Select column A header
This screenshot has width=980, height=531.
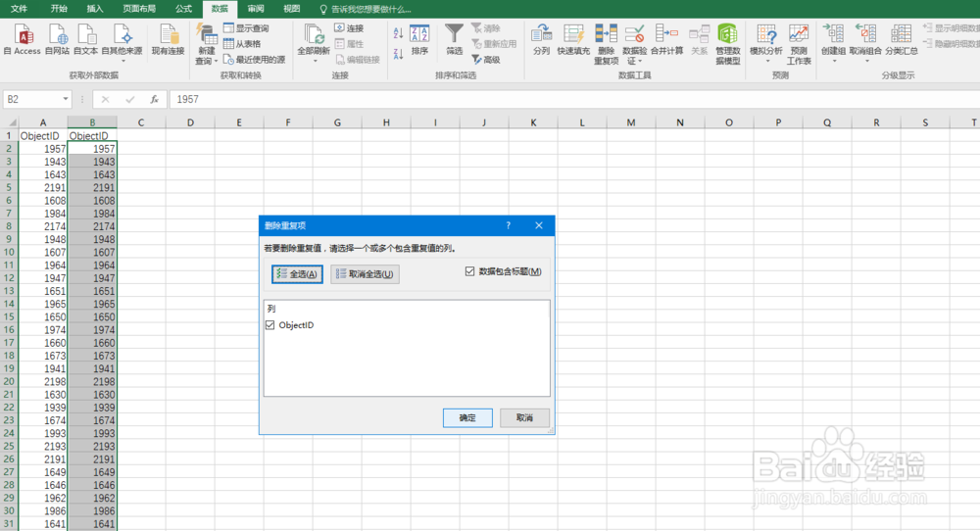coord(43,122)
